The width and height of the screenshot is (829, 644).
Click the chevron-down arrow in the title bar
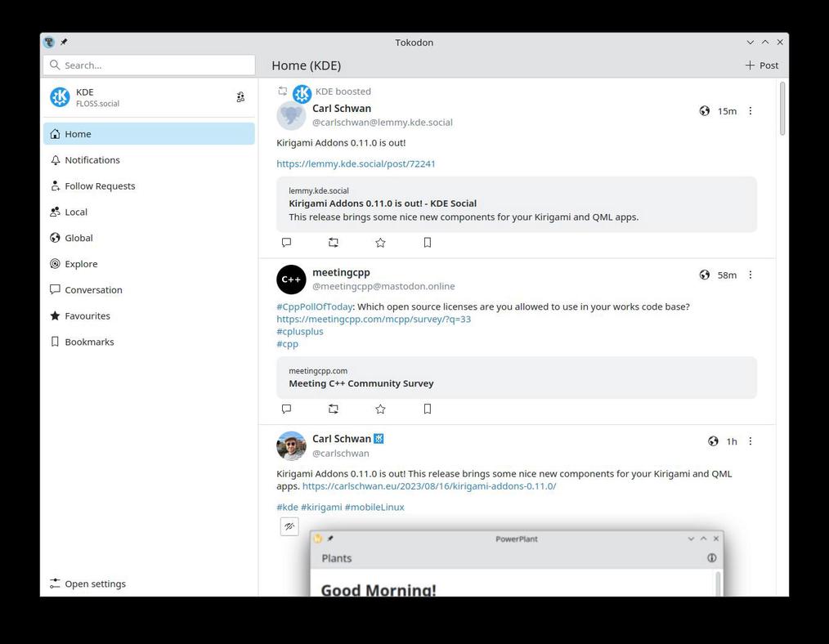750,42
